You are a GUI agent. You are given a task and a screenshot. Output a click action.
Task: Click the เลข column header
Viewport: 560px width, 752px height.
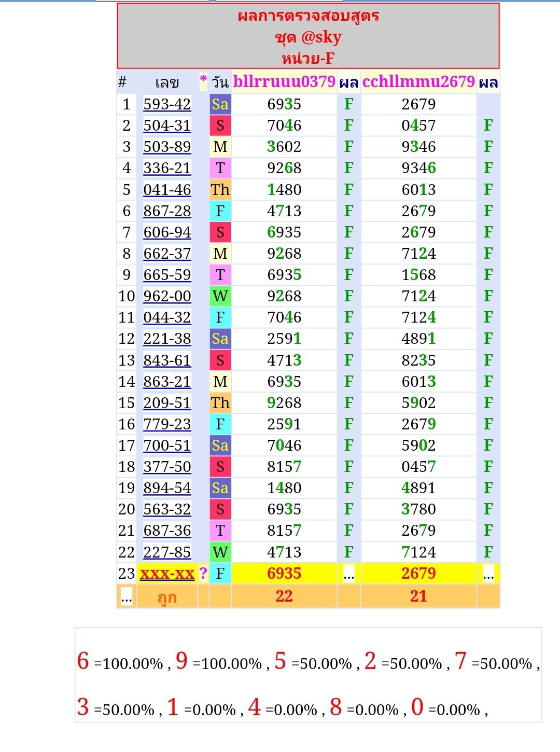(x=167, y=82)
